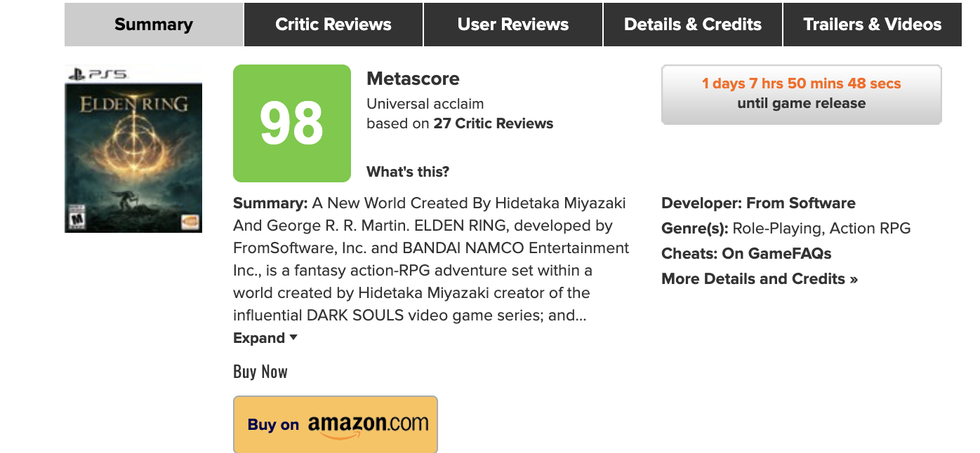
Task: Select the Details & Credits tab
Action: tap(693, 25)
